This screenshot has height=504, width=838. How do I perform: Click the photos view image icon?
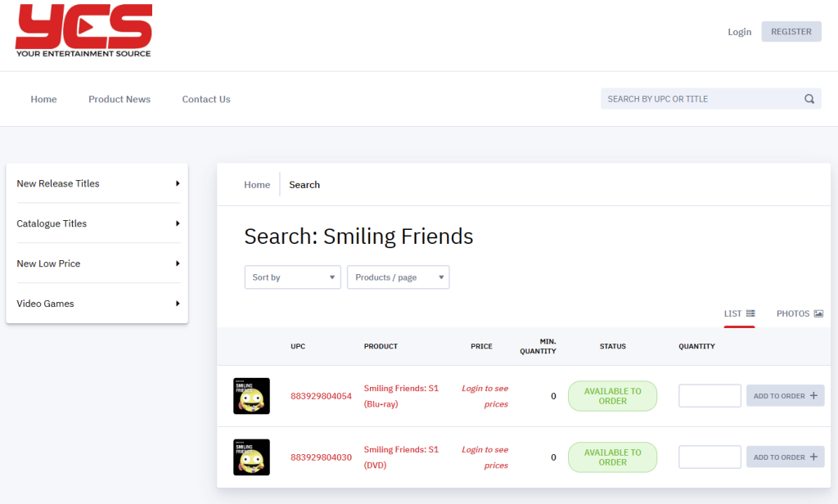pos(818,313)
